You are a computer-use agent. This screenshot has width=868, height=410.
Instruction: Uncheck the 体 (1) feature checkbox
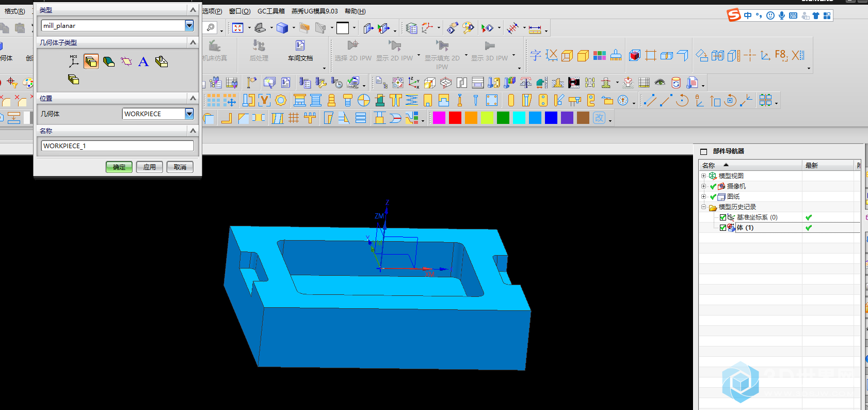tap(723, 228)
